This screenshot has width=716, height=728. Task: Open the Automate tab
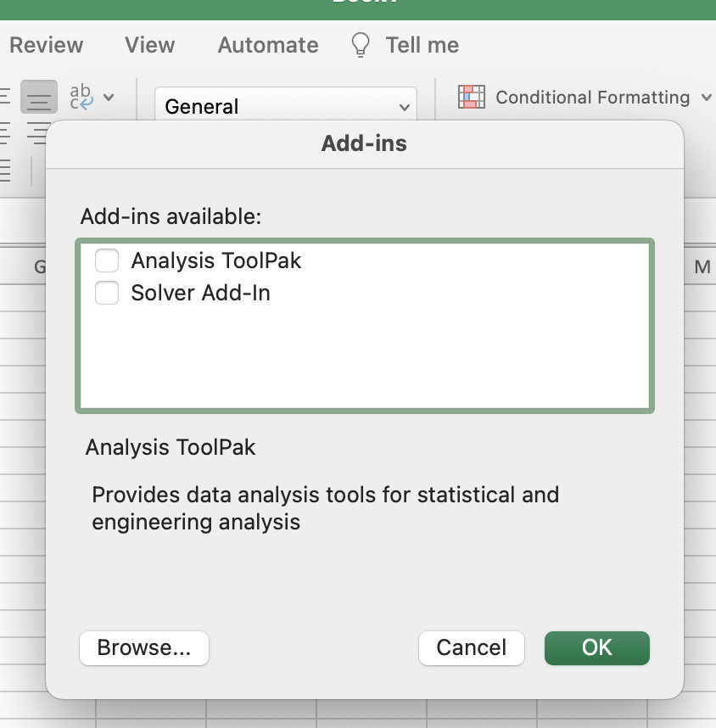pyautogui.click(x=268, y=45)
